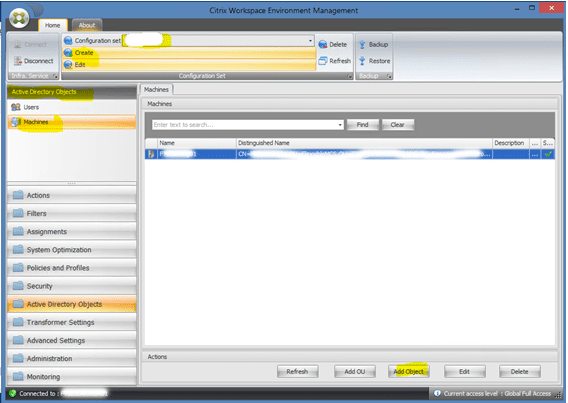Click the Backup ribbon button
Image resolution: width=568 pixels, height=403 pixels.
click(373, 45)
